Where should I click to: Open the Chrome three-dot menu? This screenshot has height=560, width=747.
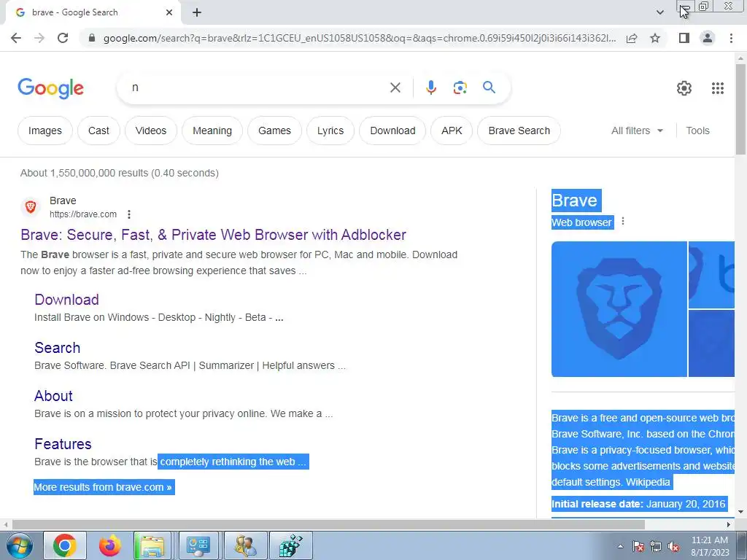(731, 38)
